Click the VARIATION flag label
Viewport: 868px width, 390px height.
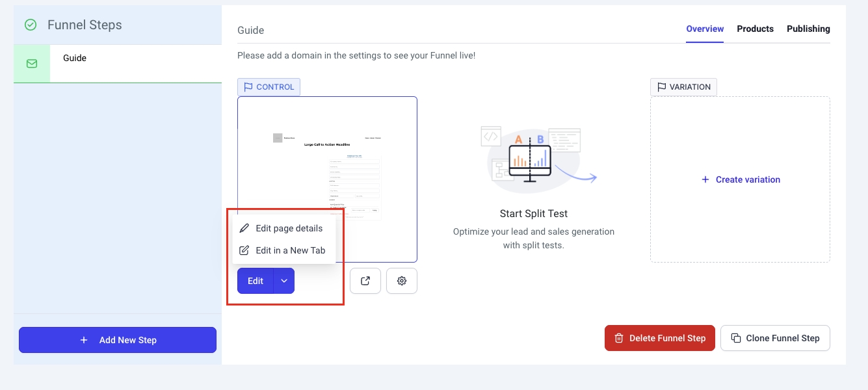[683, 87]
